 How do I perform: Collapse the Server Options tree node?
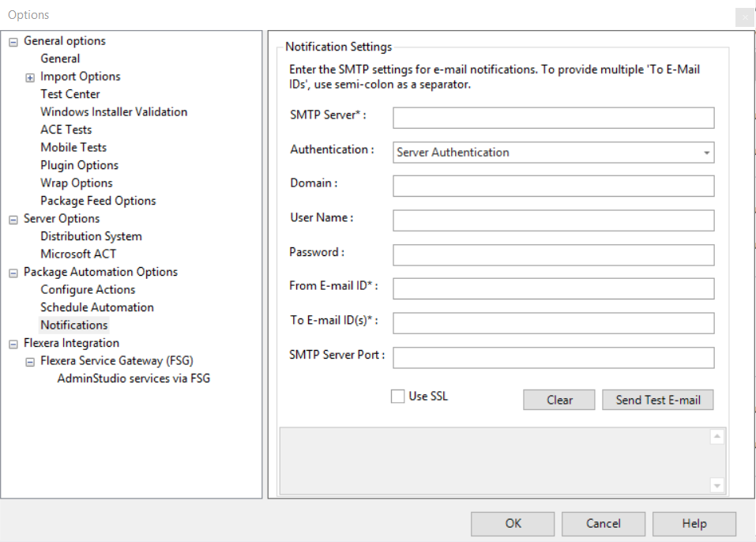[x=13, y=220]
